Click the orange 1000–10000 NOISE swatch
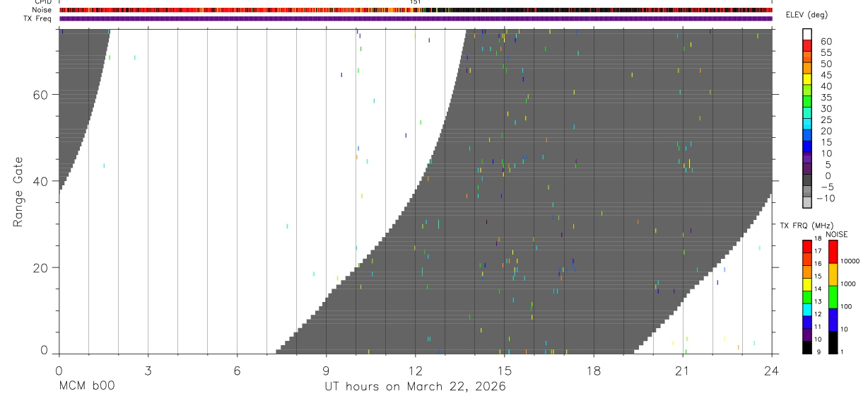868x401 pixels. pyautogui.click(x=833, y=274)
